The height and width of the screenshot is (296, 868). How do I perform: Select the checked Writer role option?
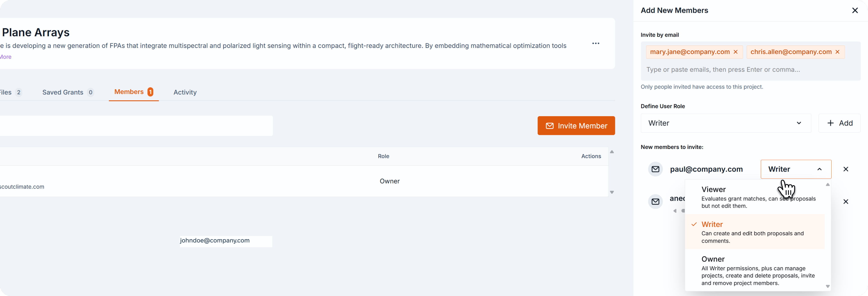[x=755, y=232]
